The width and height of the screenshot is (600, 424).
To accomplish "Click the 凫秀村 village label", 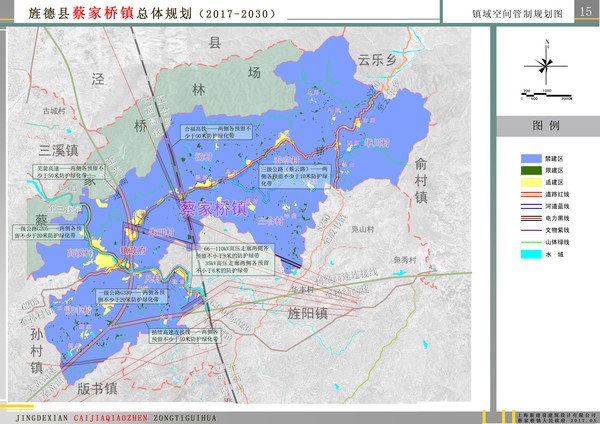I will (x=404, y=260).
